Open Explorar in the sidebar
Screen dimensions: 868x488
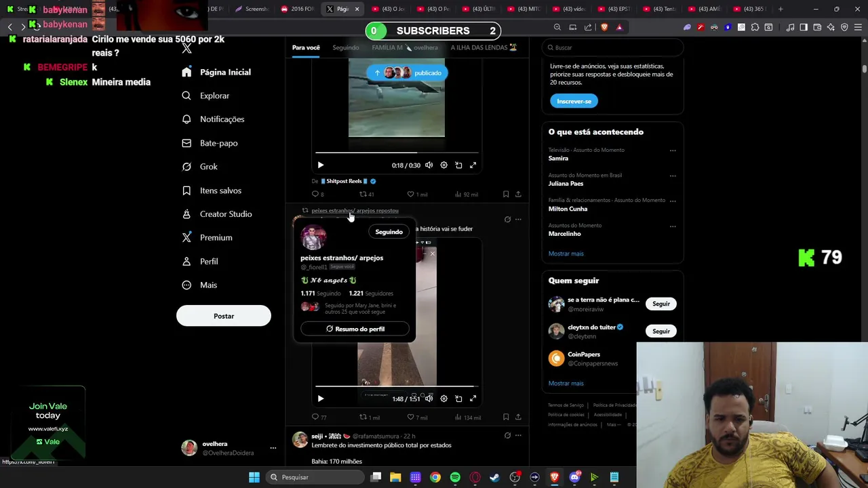205,96
